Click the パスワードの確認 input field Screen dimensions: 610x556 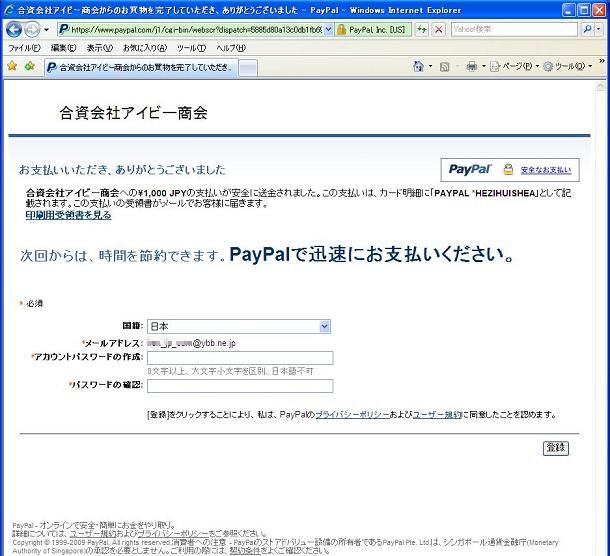point(240,386)
